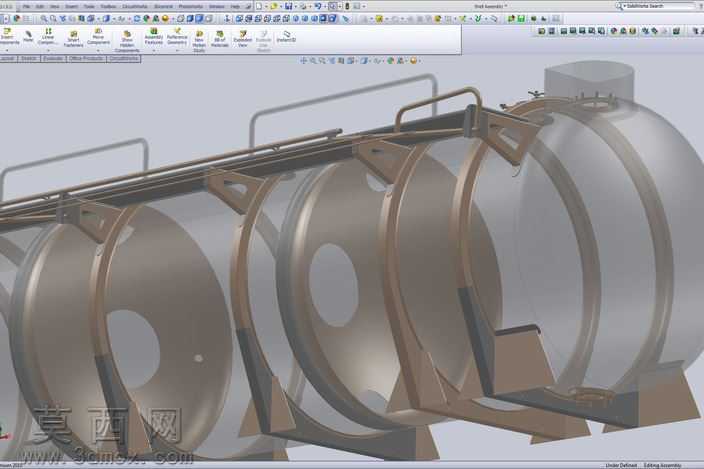This screenshot has width=704, height=469.
Task: Select the Mate tool
Action: tap(28, 36)
